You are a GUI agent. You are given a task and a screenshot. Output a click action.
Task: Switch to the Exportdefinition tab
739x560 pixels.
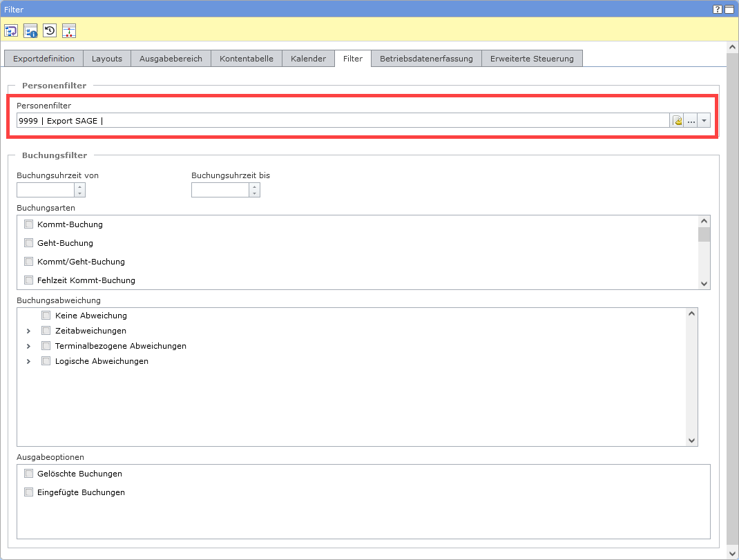44,59
